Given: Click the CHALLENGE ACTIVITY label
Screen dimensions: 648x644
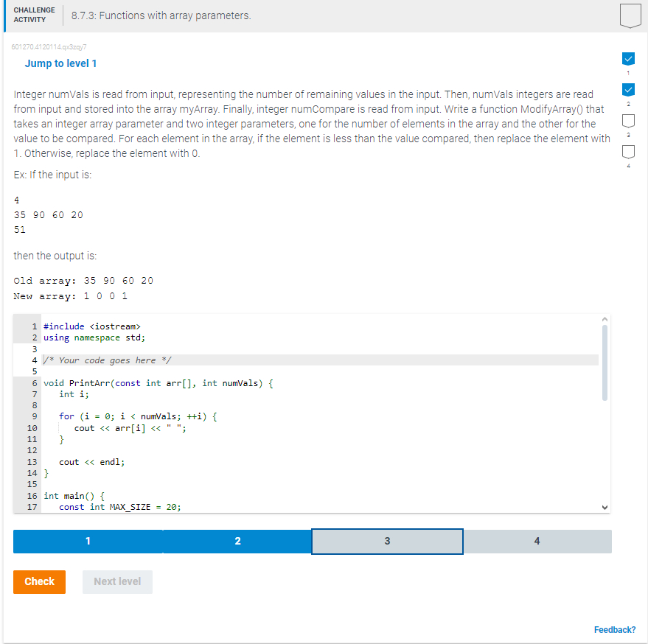Looking at the screenshot, I should (35, 15).
